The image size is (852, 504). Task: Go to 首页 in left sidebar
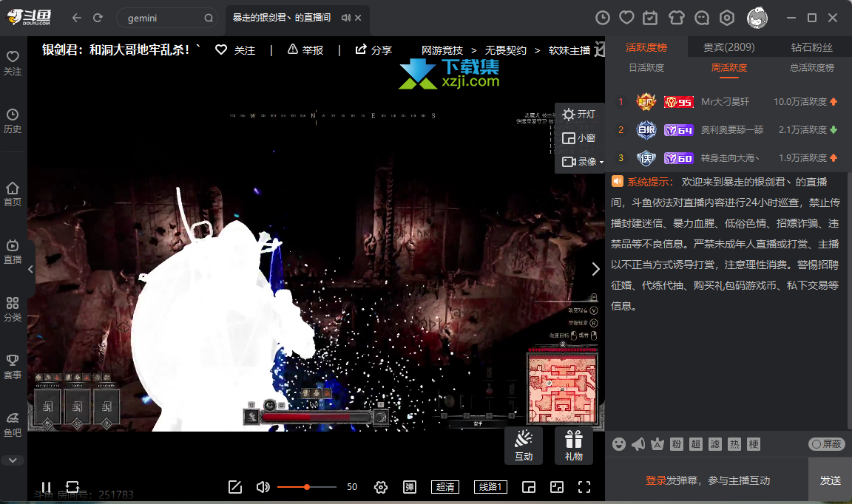(x=13, y=194)
